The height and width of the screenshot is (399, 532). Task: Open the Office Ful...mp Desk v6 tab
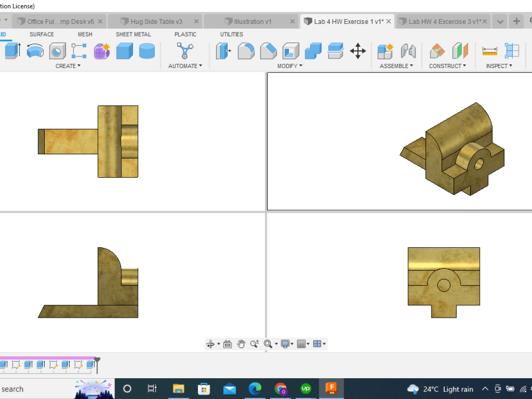(x=60, y=21)
